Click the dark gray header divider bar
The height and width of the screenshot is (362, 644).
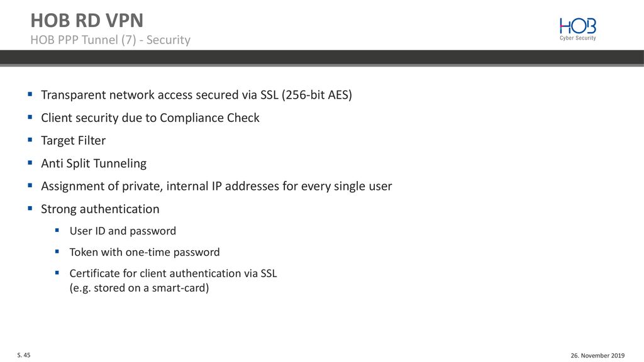tap(322, 57)
